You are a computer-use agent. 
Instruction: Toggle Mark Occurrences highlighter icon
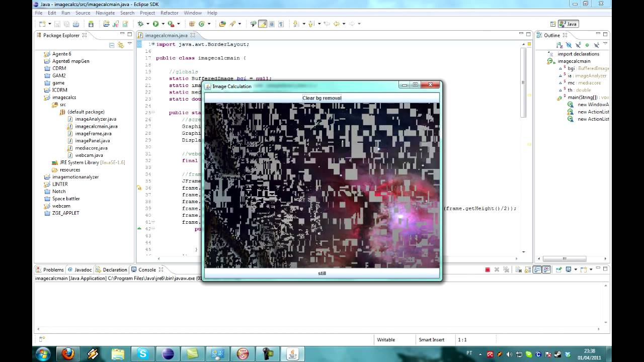click(x=262, y=24)
